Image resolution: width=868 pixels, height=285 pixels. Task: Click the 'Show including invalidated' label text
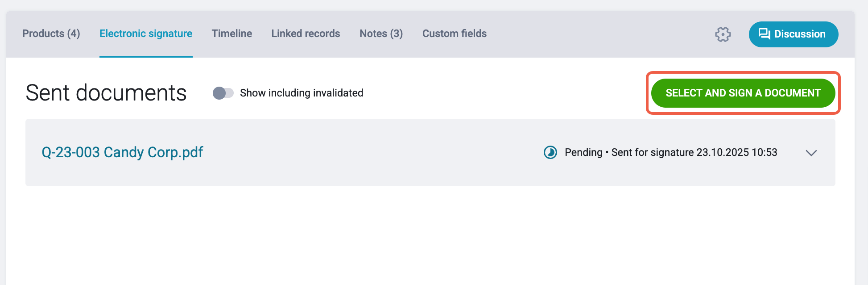click(302, 93)
